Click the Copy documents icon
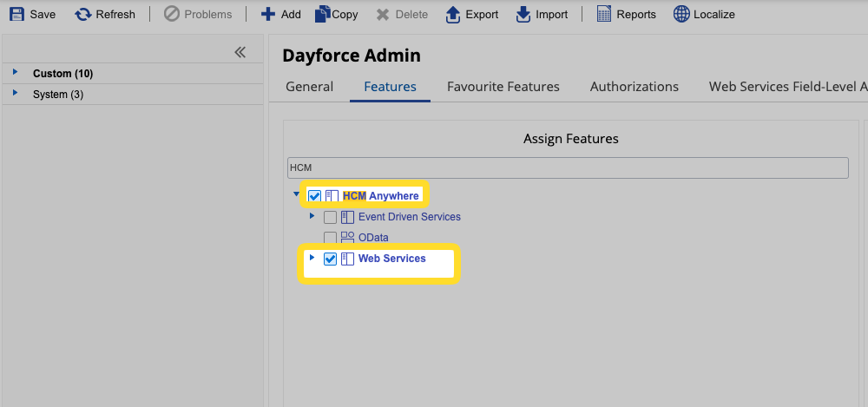This screenshot has width=868, height=407. [x=322, y=14]
